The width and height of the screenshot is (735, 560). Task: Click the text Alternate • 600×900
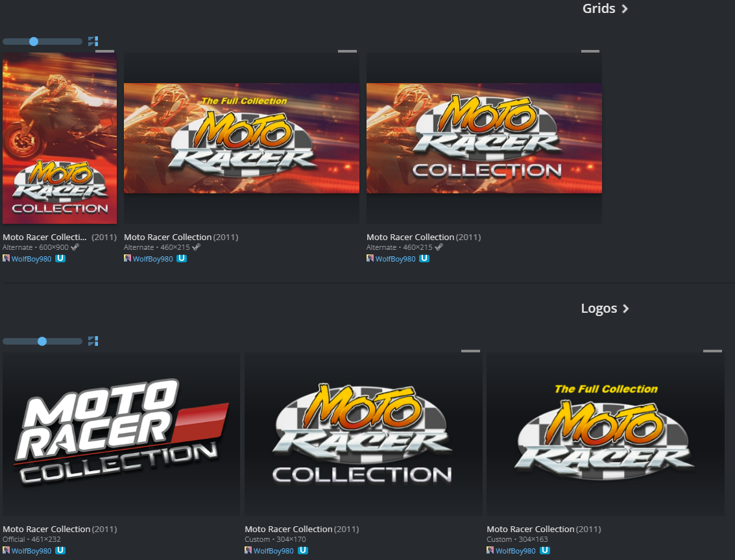pyautogui.click(x=36, y=247)
